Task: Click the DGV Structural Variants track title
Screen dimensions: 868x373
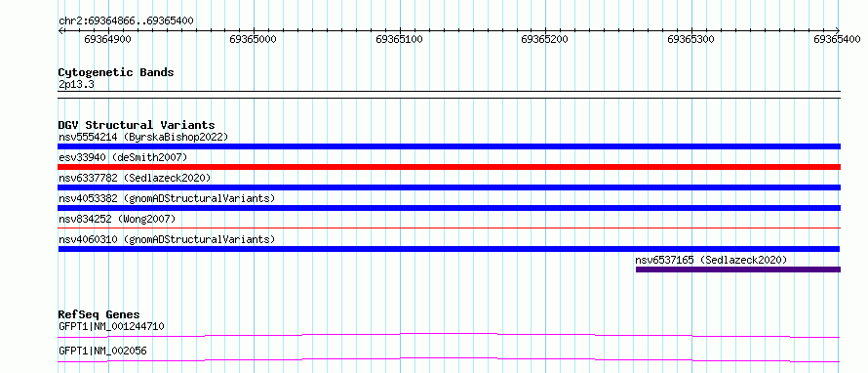Action: [x=137, y=125]
